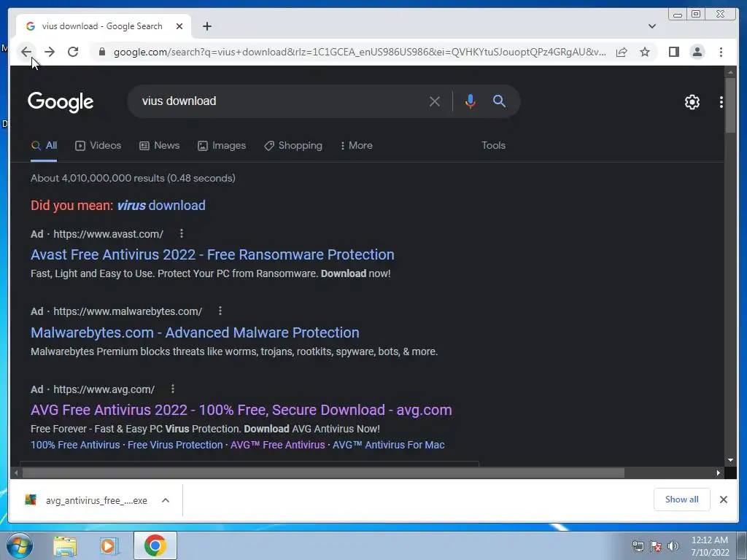Open ad options for the malwarebytes.com result
Viewport: 747px width, 560px height.
pos(220,311)
